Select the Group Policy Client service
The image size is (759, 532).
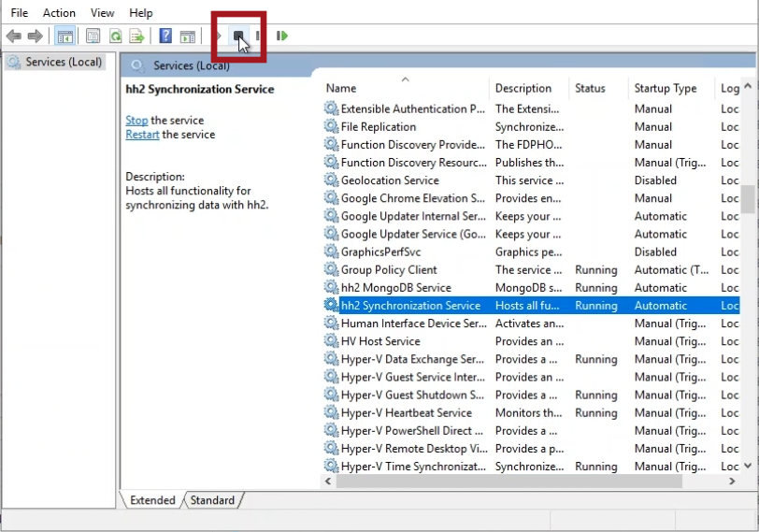(x=531, y=270)
